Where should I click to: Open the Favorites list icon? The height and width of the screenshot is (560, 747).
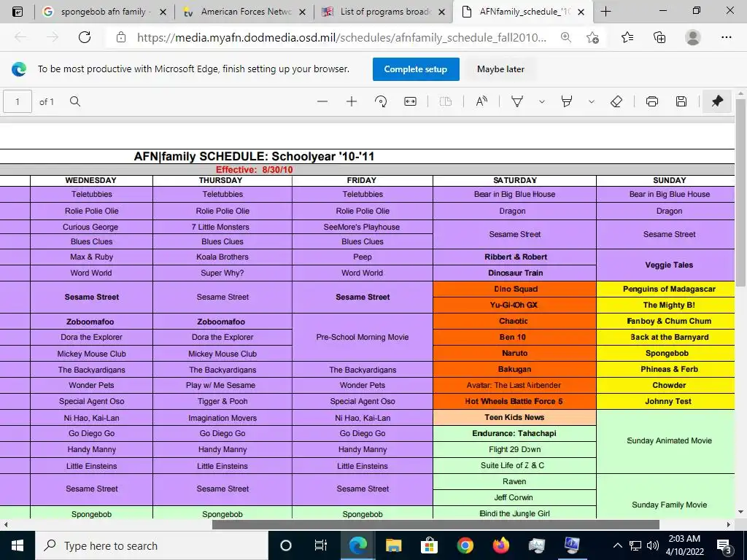point(627,37)
